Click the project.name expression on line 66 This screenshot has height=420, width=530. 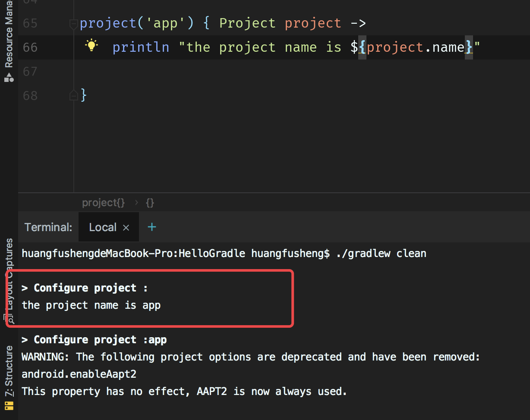[x=415, y=47]
